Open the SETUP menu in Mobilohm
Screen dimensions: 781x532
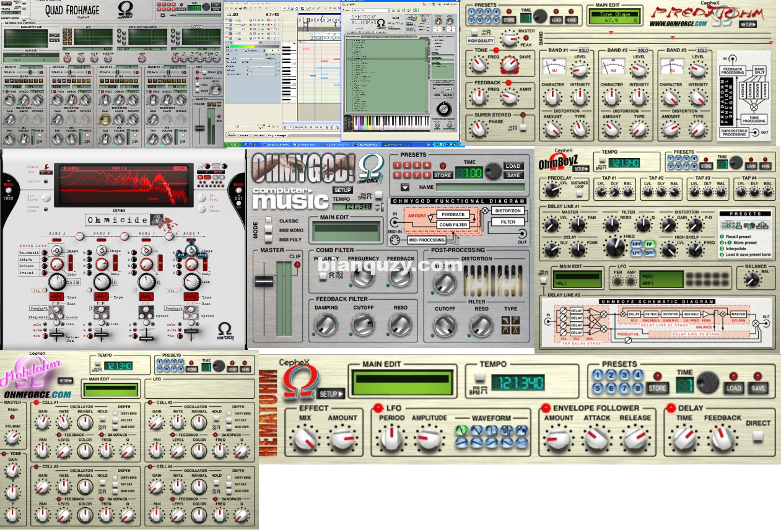pyautogui.click(x=65, y=381)
